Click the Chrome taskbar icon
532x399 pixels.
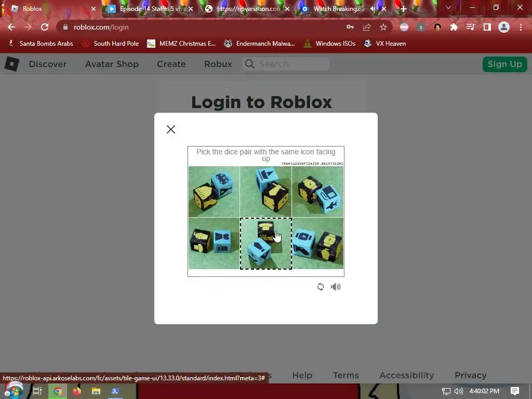(58, 391)
